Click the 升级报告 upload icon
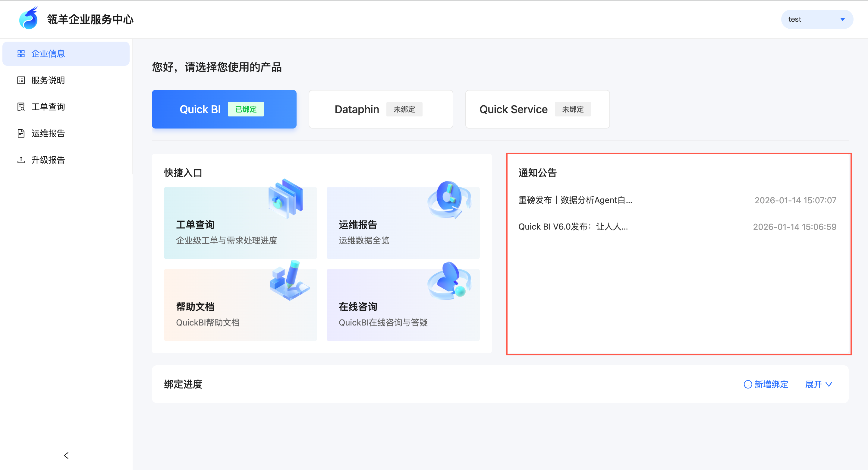The height and width of the screenshot is (470, 868). point(21,160)
